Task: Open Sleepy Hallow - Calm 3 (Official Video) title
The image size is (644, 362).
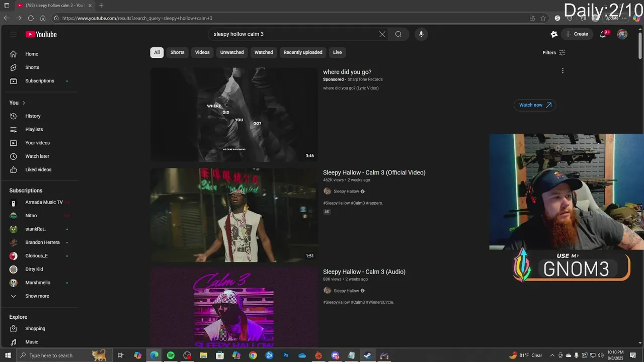Action: coord(374,172)
